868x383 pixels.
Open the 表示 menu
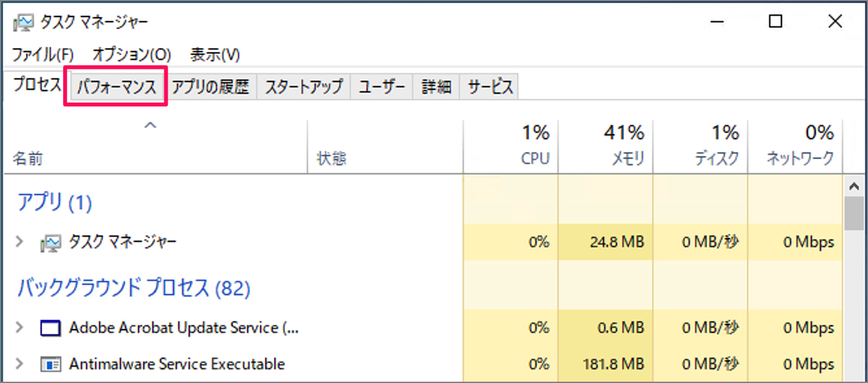[213, 55]
